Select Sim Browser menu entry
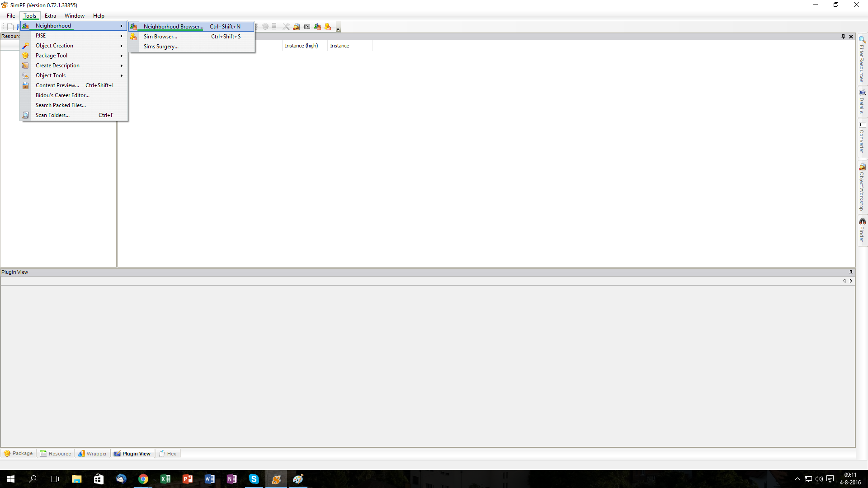The height and width of the screenshot is (488, 868). (160, 37)
